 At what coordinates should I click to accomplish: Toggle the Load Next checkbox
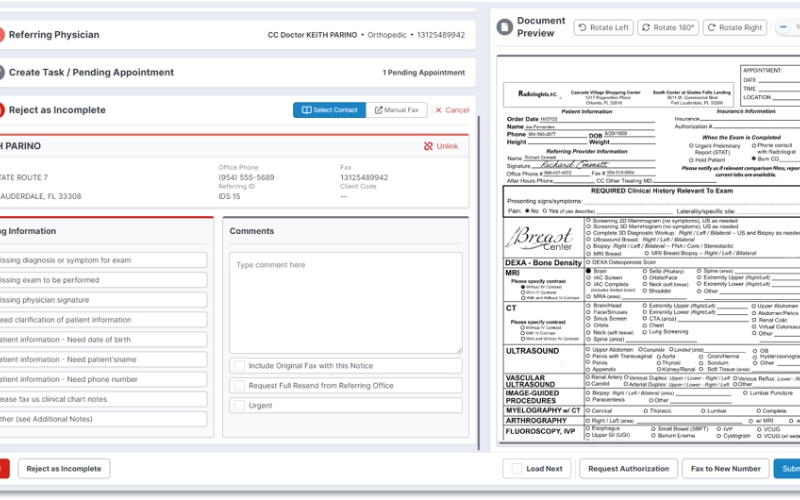coord(517,468)
